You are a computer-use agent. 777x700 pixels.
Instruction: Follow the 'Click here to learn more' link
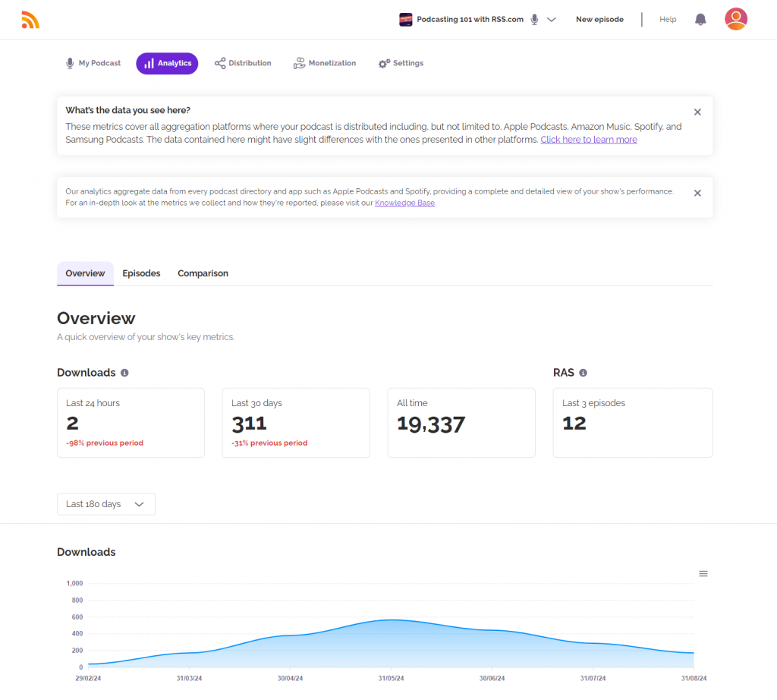click(589, 140)
